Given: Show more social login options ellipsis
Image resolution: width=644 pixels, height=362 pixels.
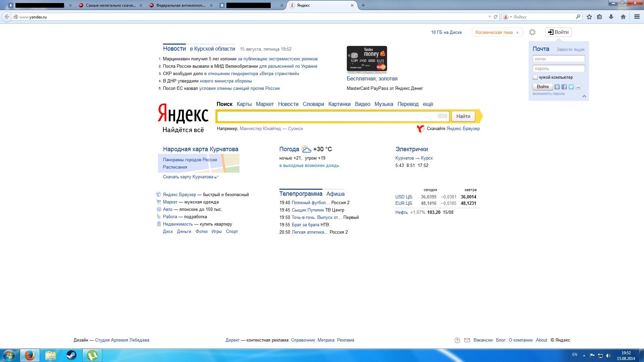Looking at the screenshot, I should coord(578,87).
